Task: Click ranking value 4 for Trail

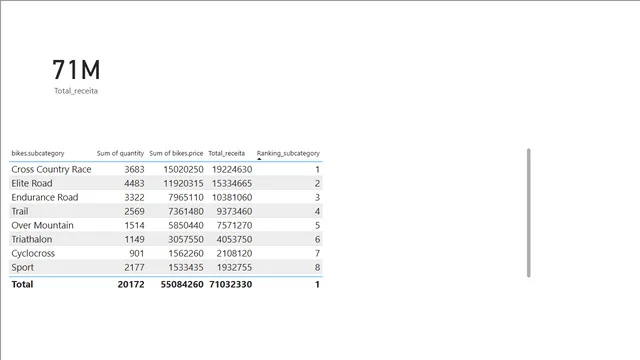Action: 317,211
